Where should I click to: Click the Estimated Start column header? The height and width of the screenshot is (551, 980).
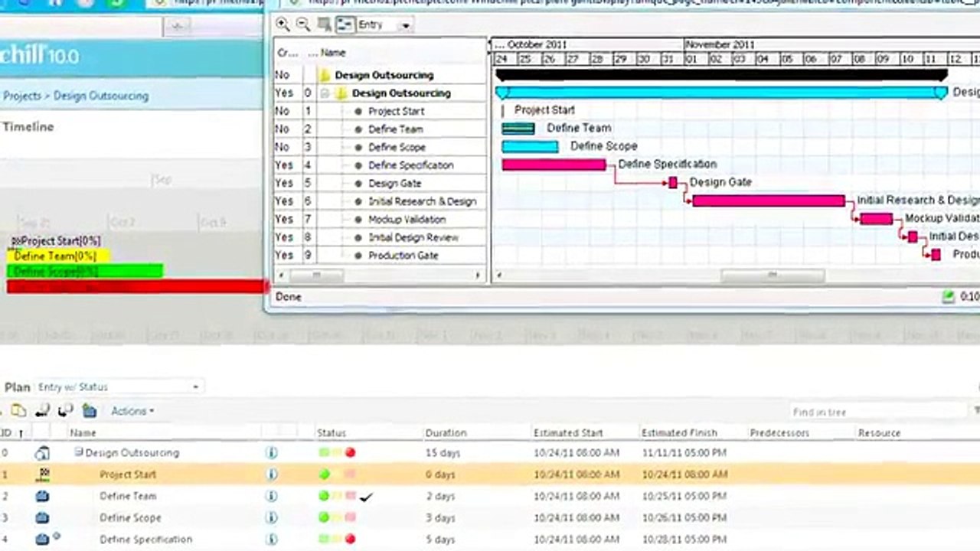click(x=568, y=433)
